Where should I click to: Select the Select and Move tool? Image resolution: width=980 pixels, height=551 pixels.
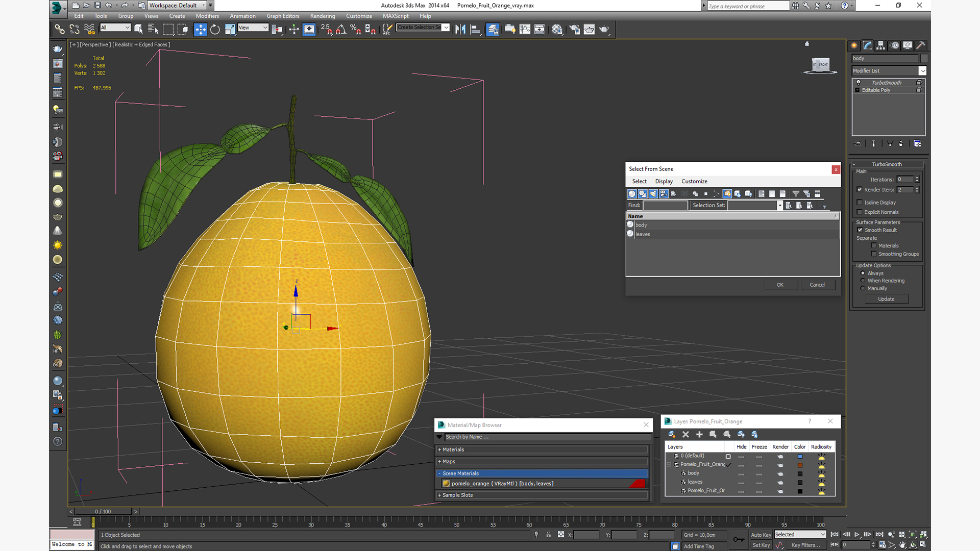(201, 29)
